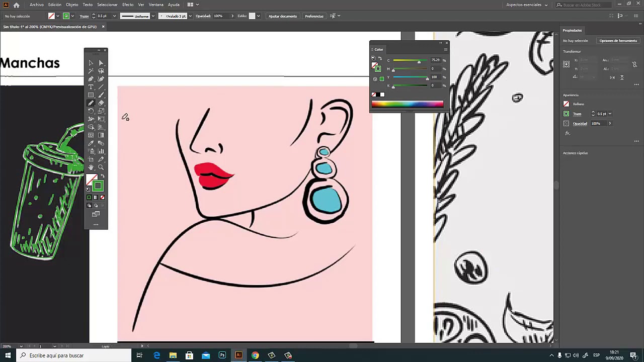Click Ajustar documento button

283,16
